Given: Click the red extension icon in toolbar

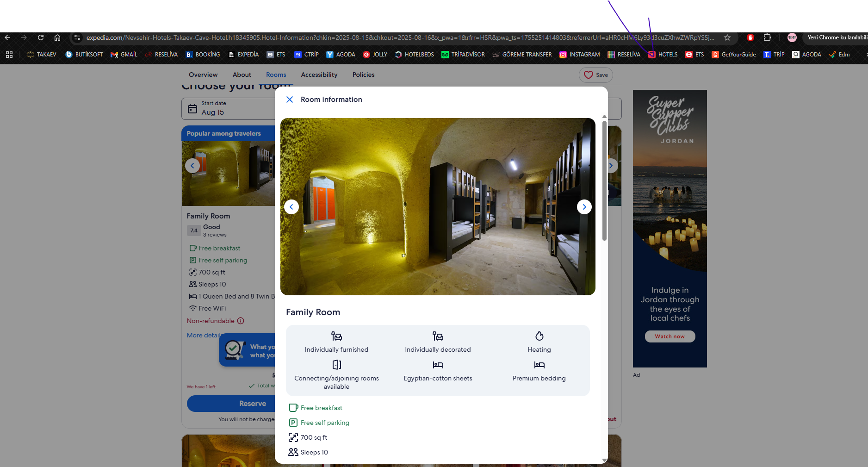Looking at the screenshot, I should [x=750, y=37].
